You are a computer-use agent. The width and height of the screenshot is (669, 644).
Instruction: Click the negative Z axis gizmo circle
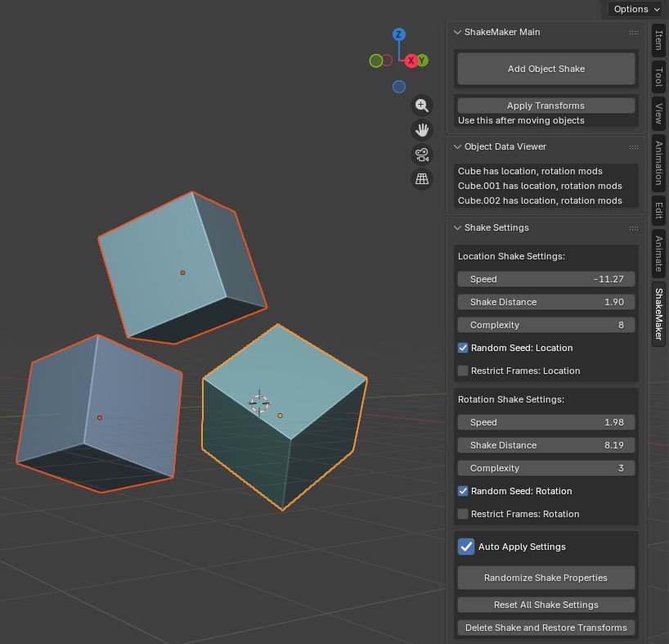click(399, 87)
